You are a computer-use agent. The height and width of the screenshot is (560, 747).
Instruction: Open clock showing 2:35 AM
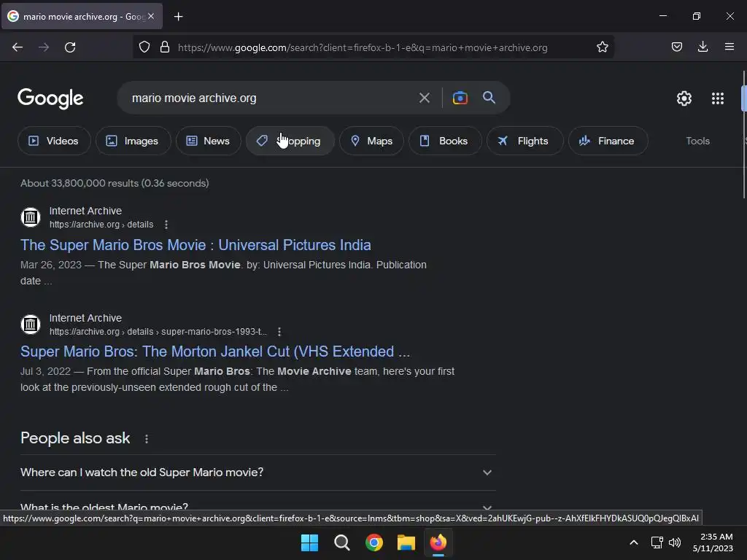pos(713,542)
